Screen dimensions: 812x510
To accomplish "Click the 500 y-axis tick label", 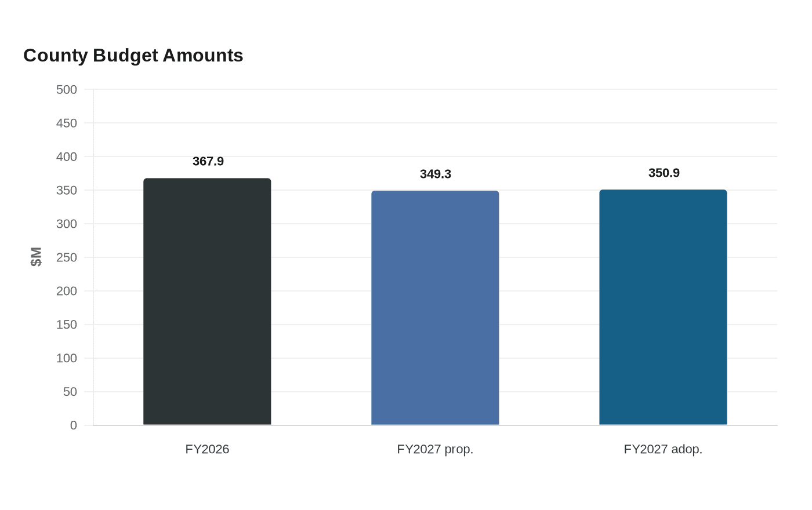I will (67, 89).
